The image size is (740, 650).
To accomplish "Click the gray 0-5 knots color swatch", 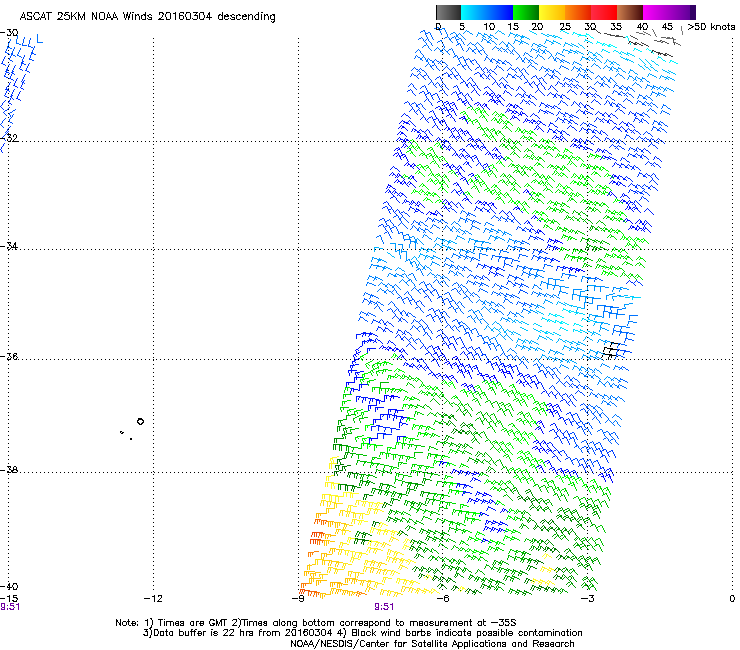I will pos(448,12).
